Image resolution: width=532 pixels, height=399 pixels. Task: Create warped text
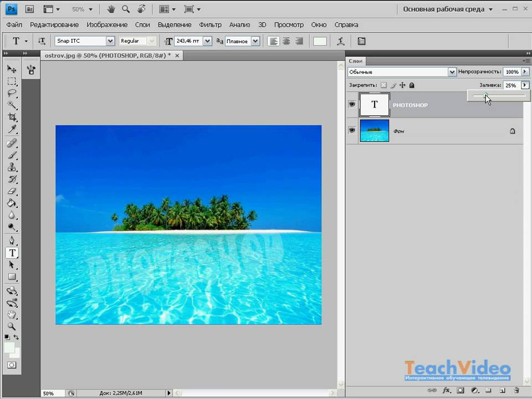341,41
